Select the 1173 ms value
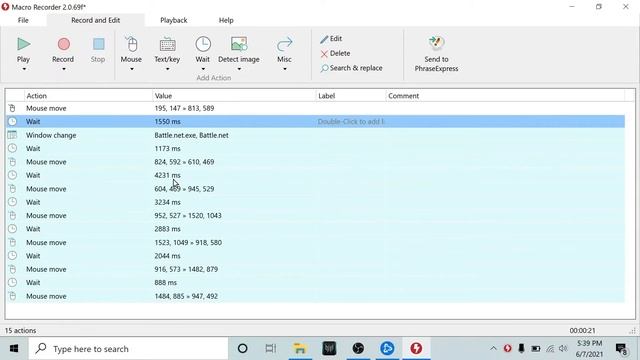Screen dimensions: 640x360 [167, 149]
